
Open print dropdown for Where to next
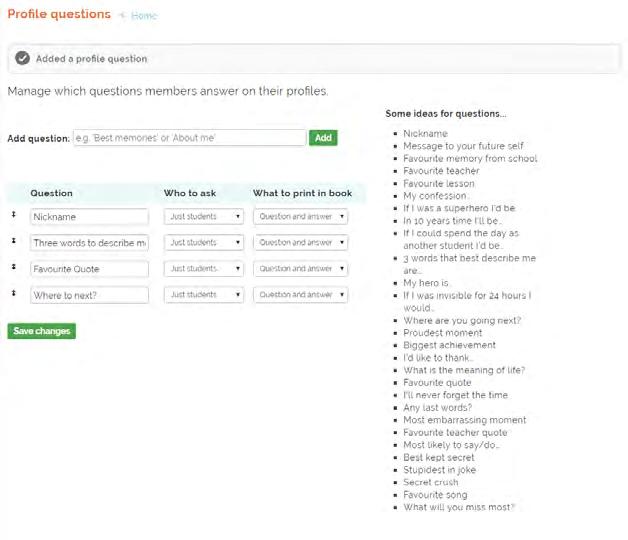pos(300,294)
